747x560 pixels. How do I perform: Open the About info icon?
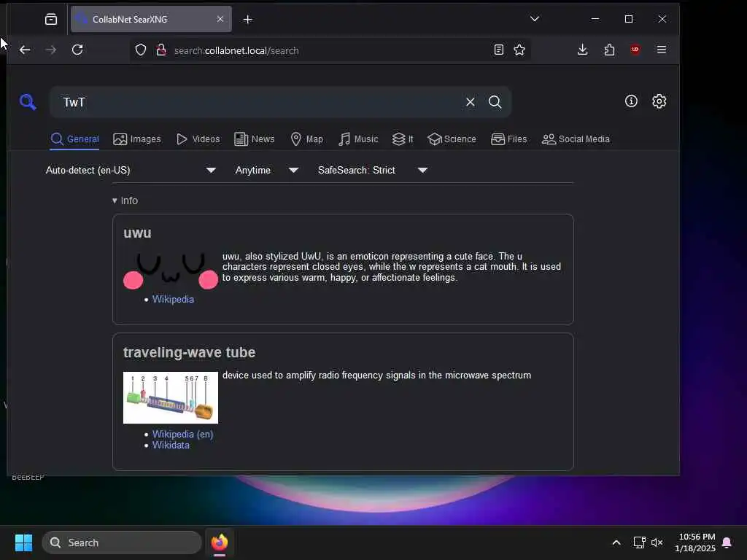[631, 101]
